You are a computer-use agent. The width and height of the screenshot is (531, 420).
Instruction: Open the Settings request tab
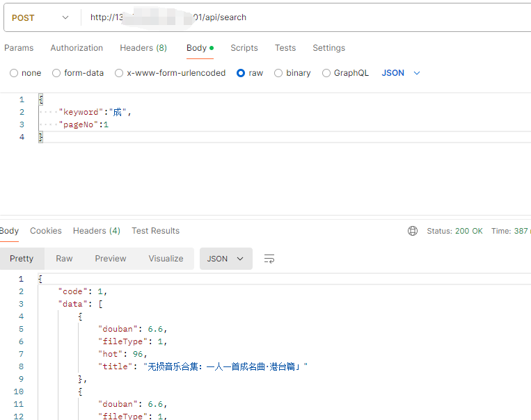tap(328, 48)
